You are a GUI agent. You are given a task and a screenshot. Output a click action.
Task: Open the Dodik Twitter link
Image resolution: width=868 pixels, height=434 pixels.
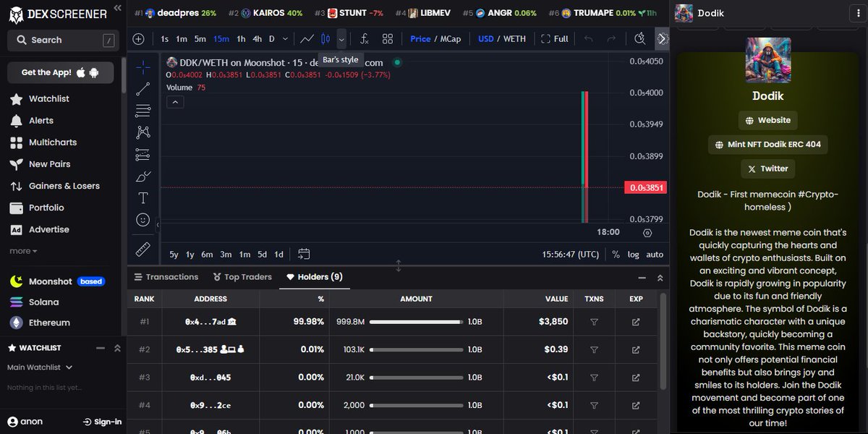767,169
